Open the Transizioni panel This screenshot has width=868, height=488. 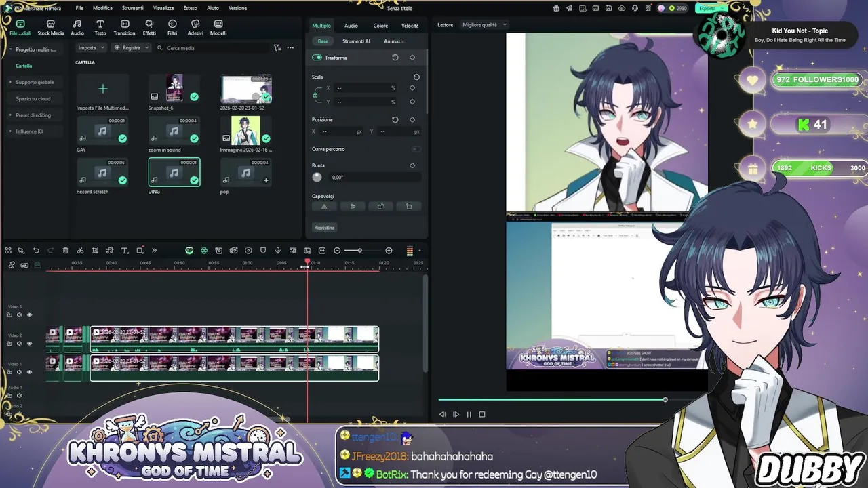click(x=125, y=28)
